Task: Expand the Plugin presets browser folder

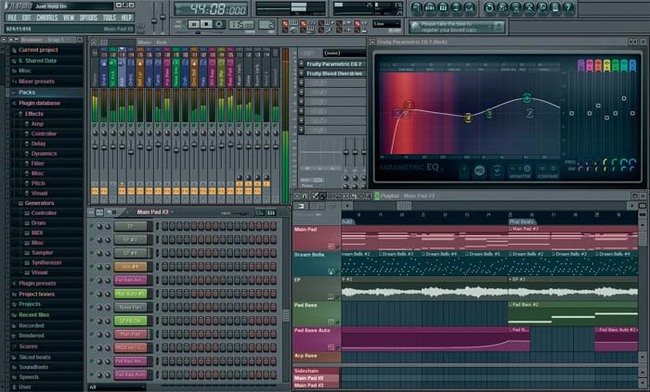Action: tap(14, 284)
